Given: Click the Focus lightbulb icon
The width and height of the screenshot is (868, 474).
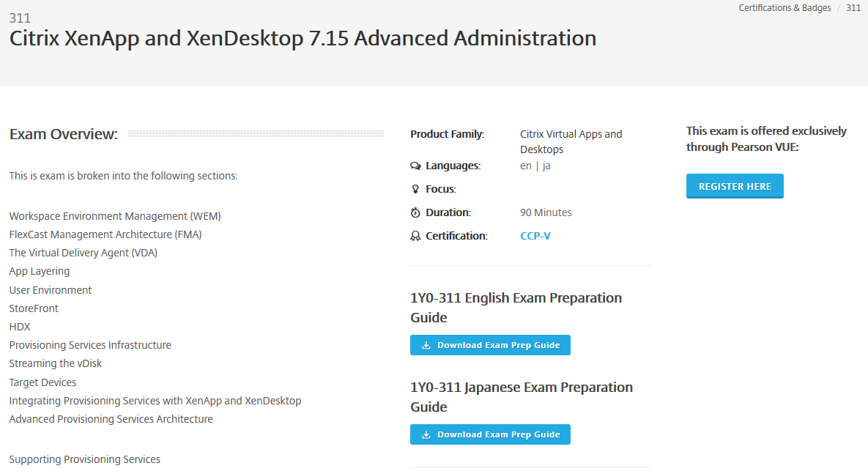Looking at the screenshot, I should (415, 189).
